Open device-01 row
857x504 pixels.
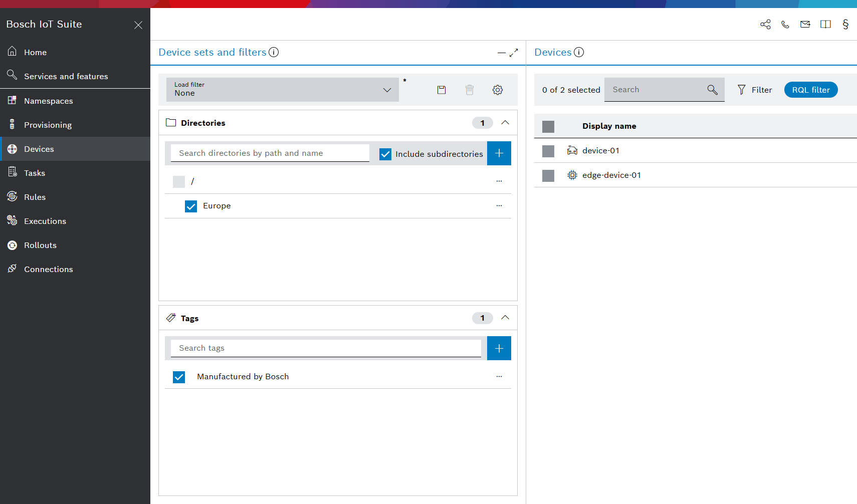coord(696,150)
